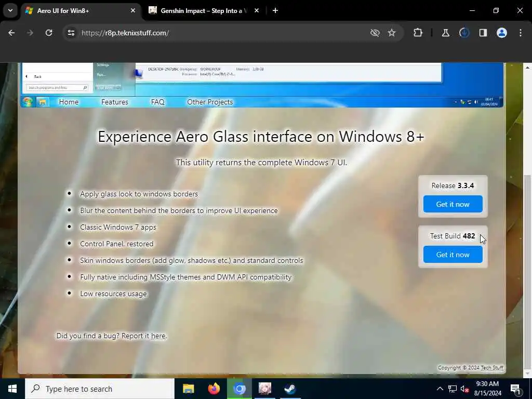Click the taskbar search box
Screen dimensions: 532x399
pos(100,389)
